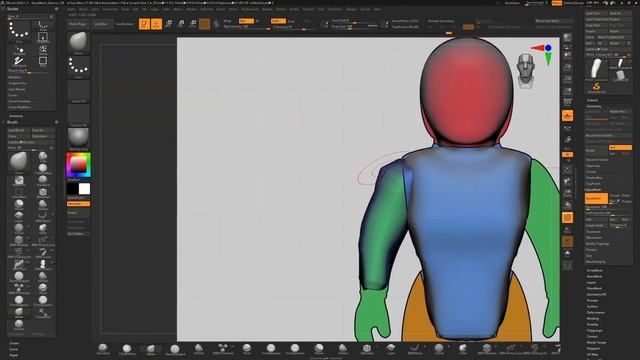Open the Zplugin menu
This screenshot has width=640, height=360.
pos(351,9)
